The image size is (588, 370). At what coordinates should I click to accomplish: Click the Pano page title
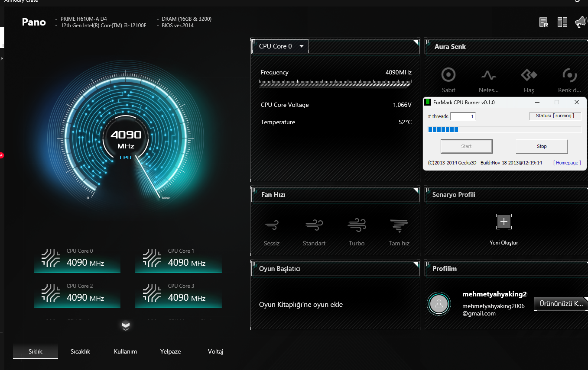tap(34, 22)
